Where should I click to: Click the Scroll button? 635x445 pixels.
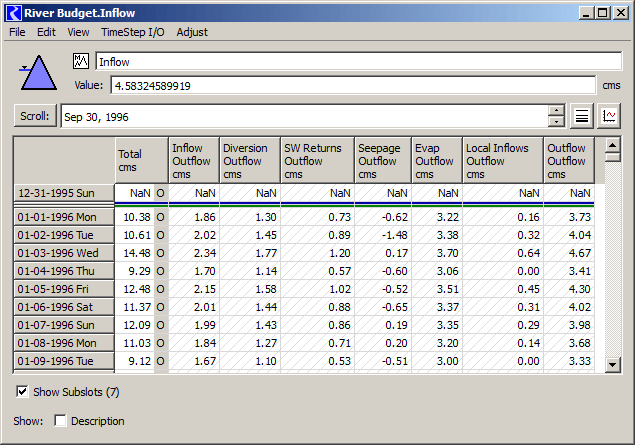pyautogui.click(x=35, y=116)
